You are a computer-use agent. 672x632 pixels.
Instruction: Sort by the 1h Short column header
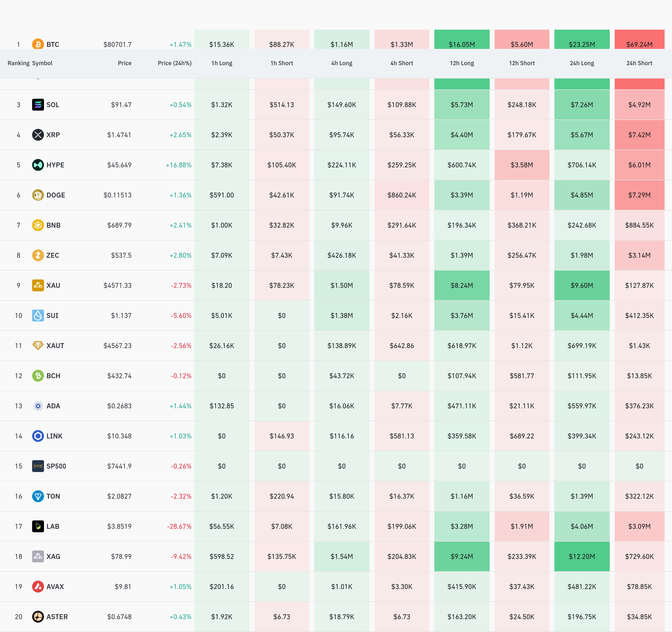coord(282,63)
